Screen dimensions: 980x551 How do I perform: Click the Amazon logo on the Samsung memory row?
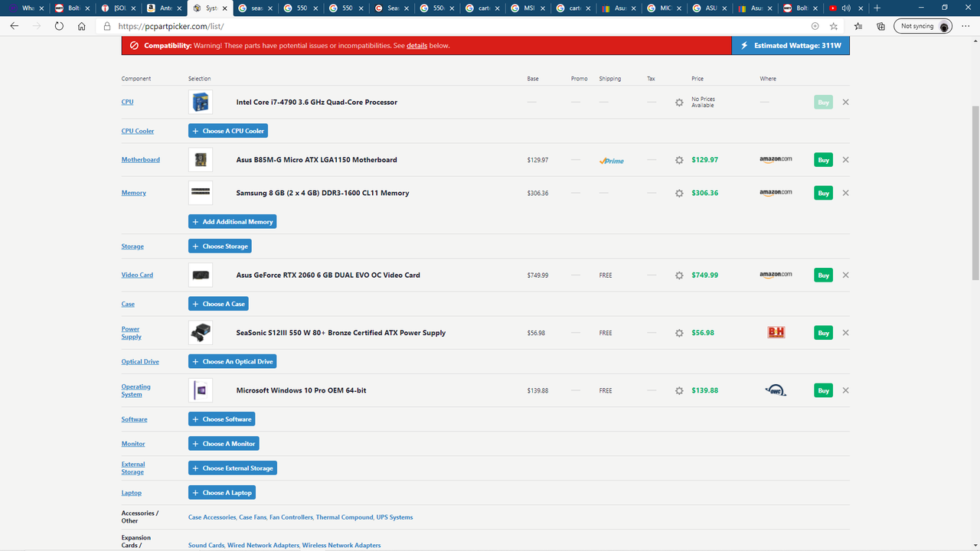click(776, 193)
